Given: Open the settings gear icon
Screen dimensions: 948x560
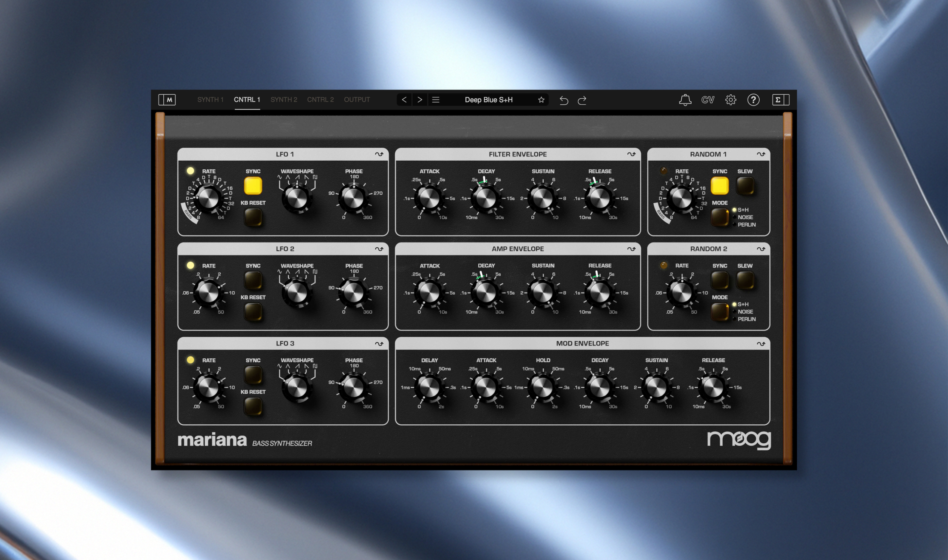Looking at the screenshot, I should 730,100.
